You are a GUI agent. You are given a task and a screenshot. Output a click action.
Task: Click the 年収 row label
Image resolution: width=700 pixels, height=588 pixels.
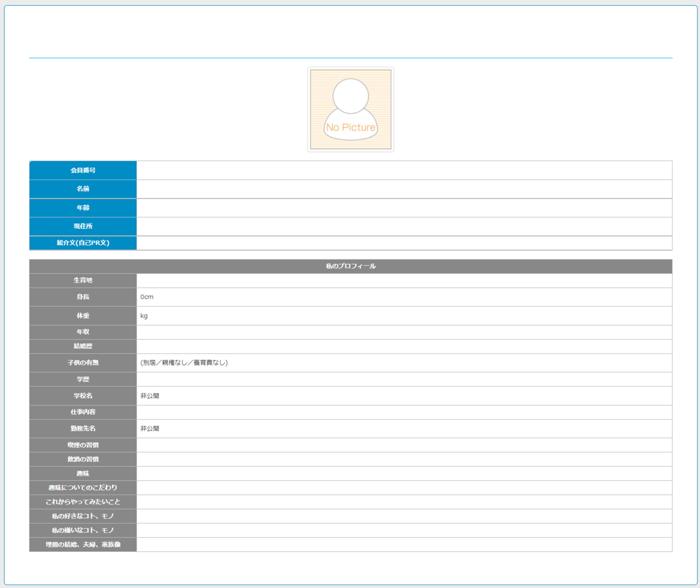83,332
